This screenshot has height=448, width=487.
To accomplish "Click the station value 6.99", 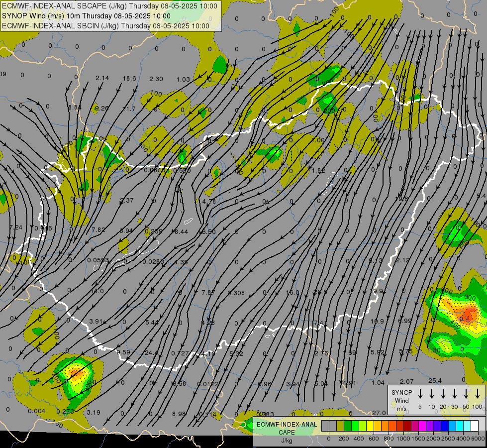I will click(x=405, y=321).
